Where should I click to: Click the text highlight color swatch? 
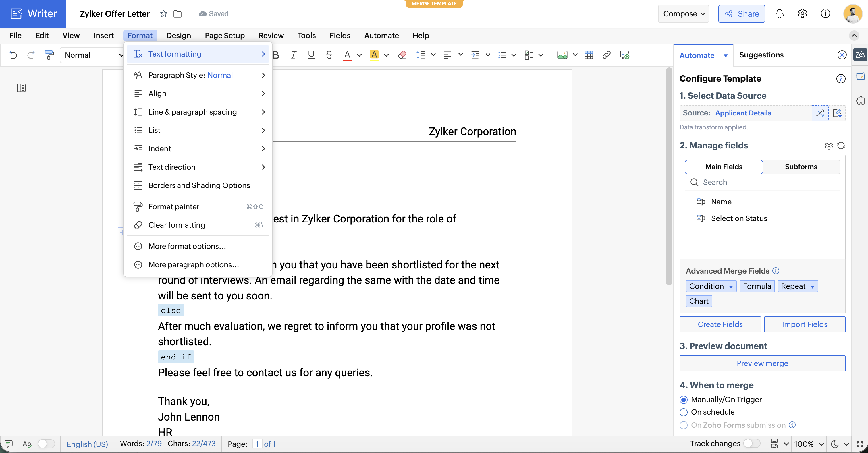[374, 55]
